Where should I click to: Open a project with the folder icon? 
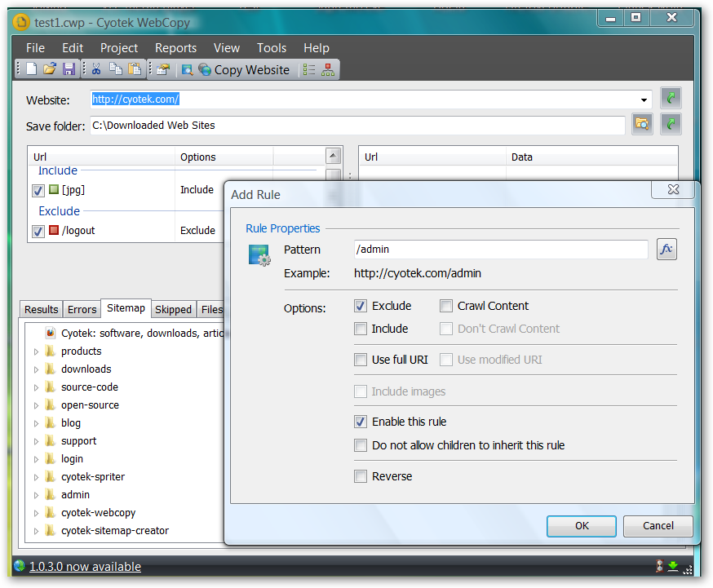point(50,69)
